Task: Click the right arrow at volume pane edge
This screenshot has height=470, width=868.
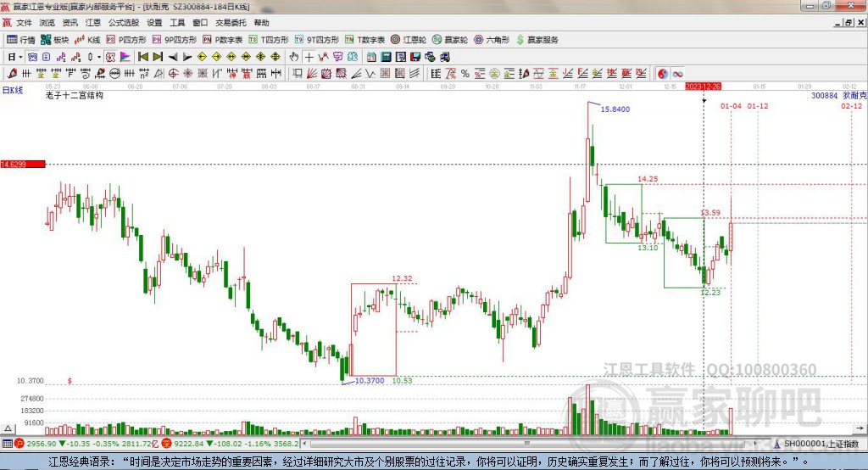Action: (860, 428)
